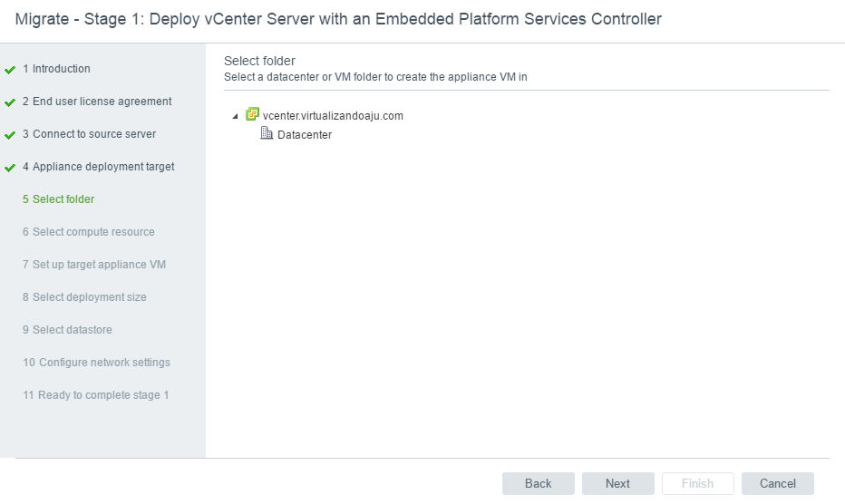845x504 pixels.
Task: Click the Datacenter building icon
Action: pos(267,134)
